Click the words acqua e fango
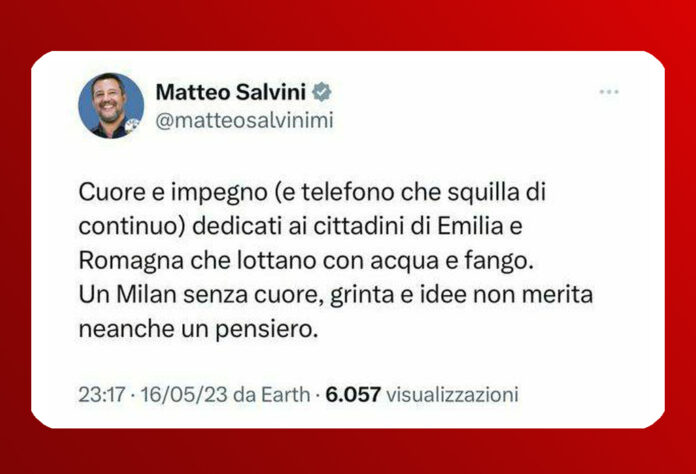This screenshot has height=474, width=696. click(x=451, y=261)
